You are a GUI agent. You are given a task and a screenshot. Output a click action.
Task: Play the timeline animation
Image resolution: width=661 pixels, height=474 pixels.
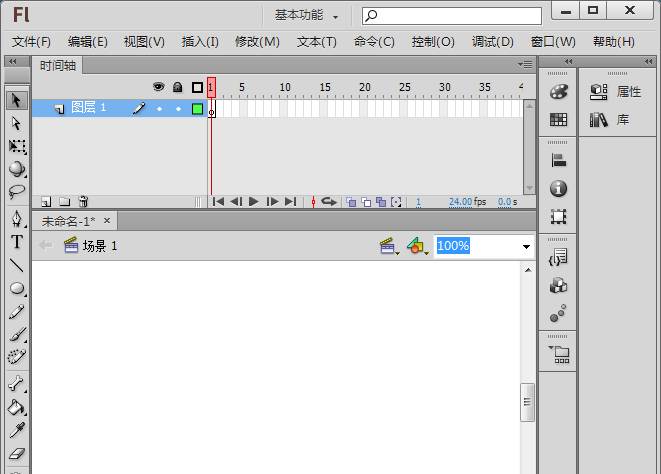[254, 202]
